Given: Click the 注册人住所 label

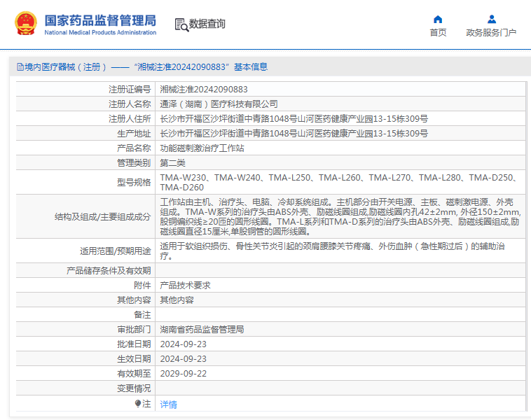Looking at the screenshot, I should tap(130, 119).
